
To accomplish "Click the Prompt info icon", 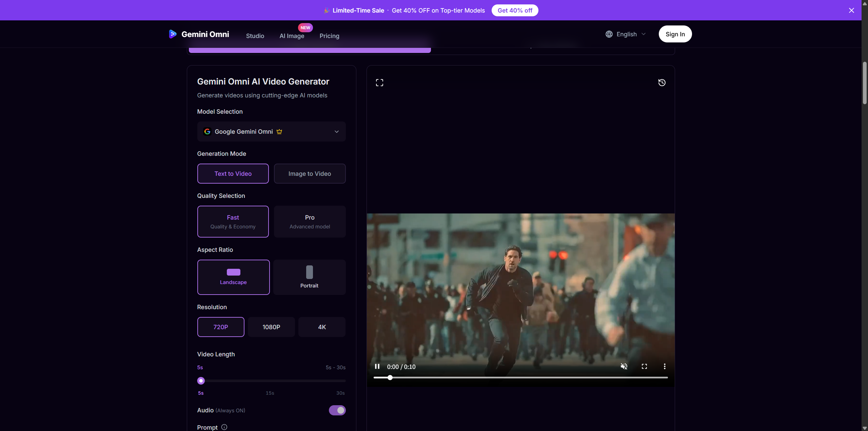I will tap(224, 427).
